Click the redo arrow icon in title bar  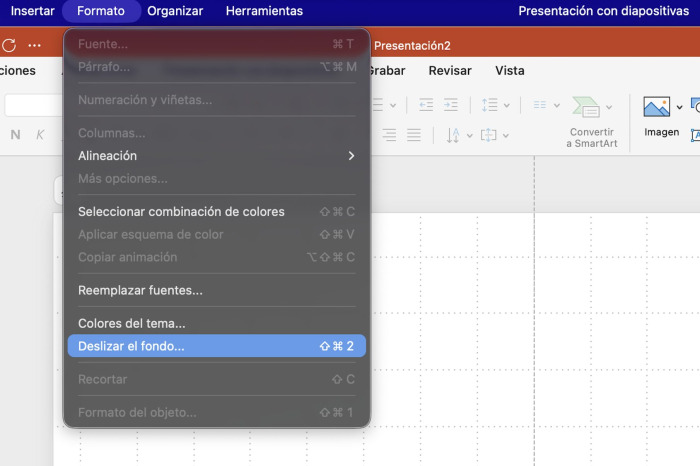tap(9, 45)
